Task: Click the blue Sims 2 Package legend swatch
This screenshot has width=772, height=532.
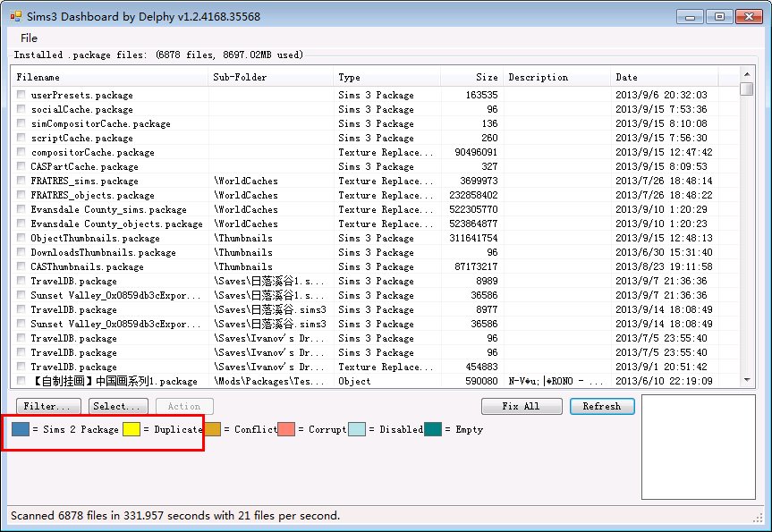Action: point(21,429)
